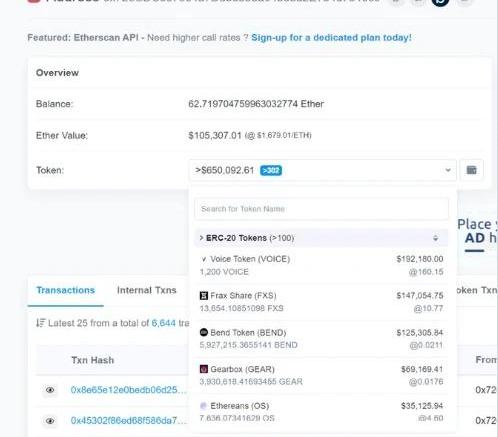Click Sign-up for a dedicated plan today link

pos(331,38)
